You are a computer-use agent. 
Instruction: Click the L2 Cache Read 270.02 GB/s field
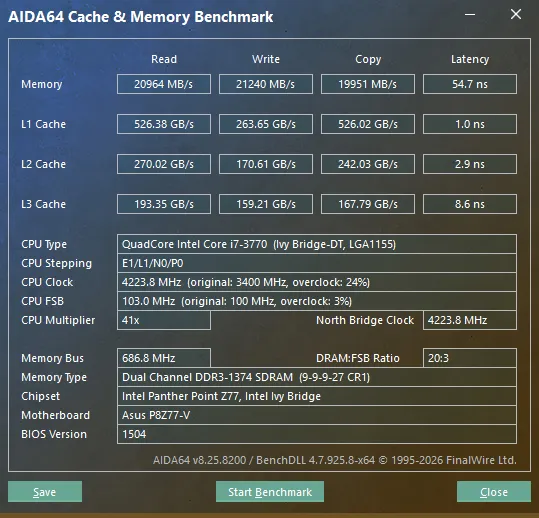[x=164, y=164]
